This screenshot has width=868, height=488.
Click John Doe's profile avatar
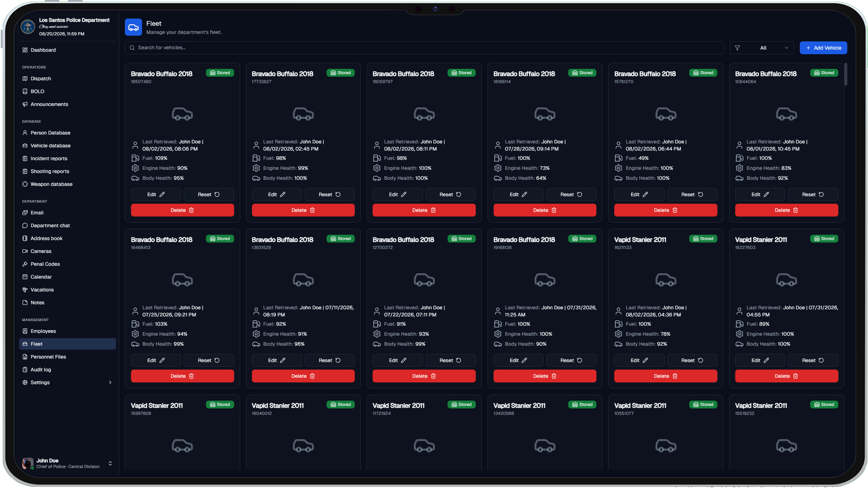coord(28,463)
